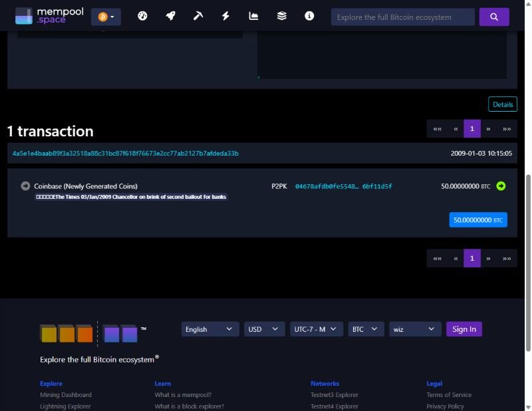
Task: Go to first page in bottom pagination
Action: pos(437,259)
